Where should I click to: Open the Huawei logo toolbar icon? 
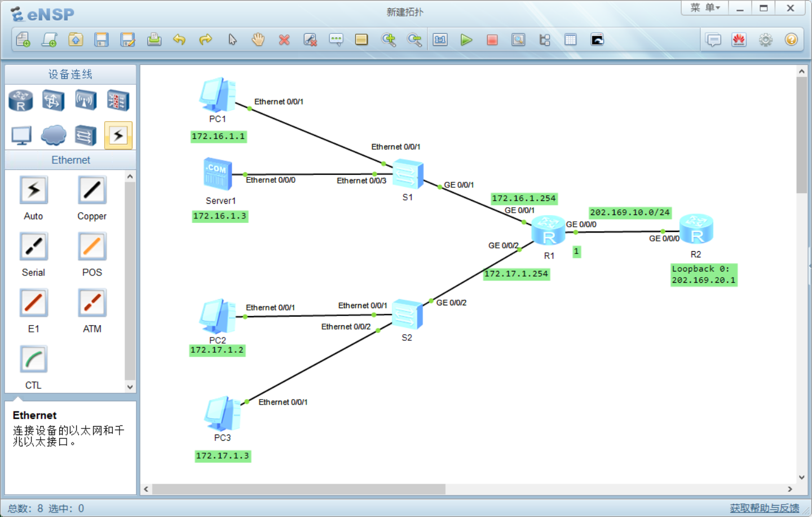coord(739,40)
